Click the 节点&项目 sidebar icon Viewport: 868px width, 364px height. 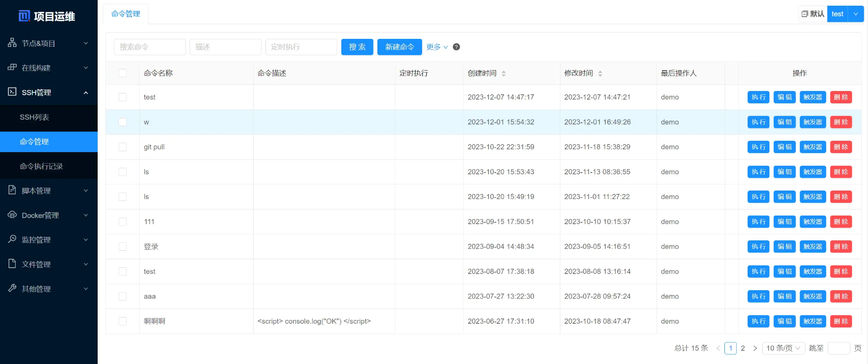tap(12, 43)
